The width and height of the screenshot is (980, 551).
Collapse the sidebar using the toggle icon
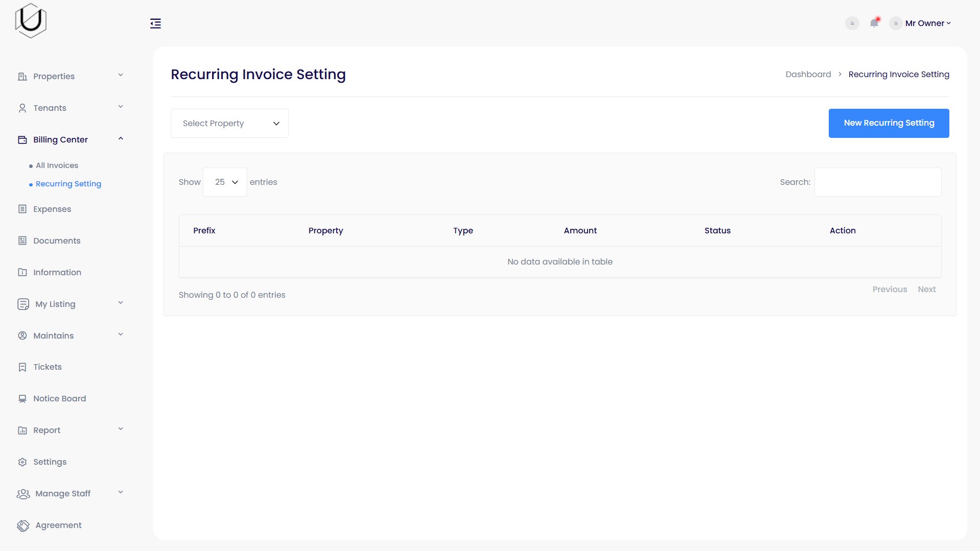(155, 23)
